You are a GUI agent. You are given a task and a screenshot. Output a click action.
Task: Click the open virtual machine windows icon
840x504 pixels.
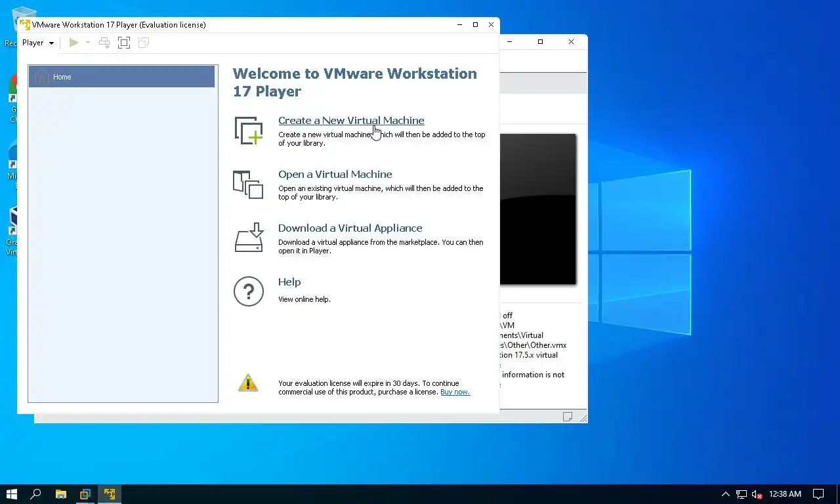[248, 184]
